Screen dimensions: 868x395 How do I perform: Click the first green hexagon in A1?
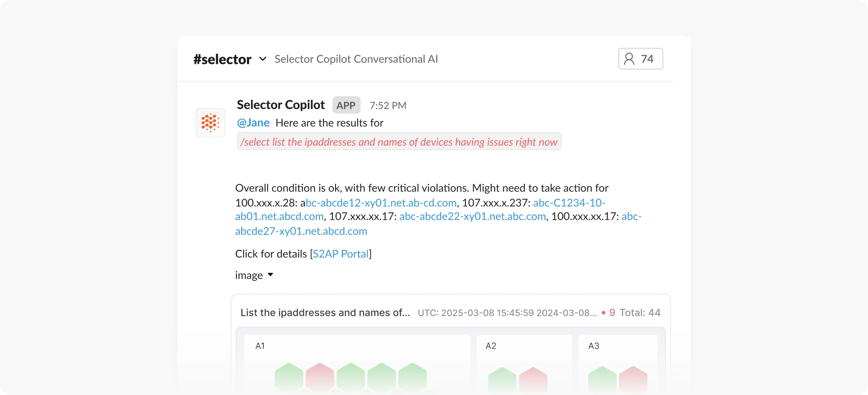click(x=289, y=377)
